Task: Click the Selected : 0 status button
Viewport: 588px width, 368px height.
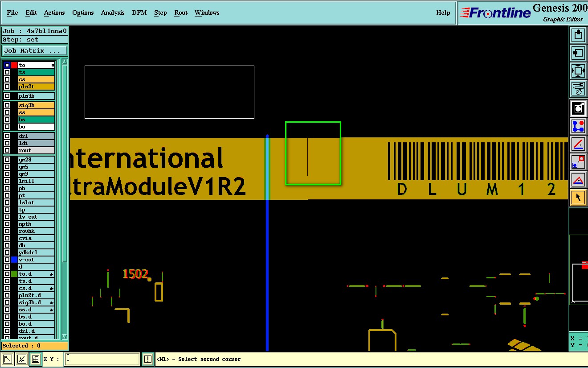Action: coord(35,346)
